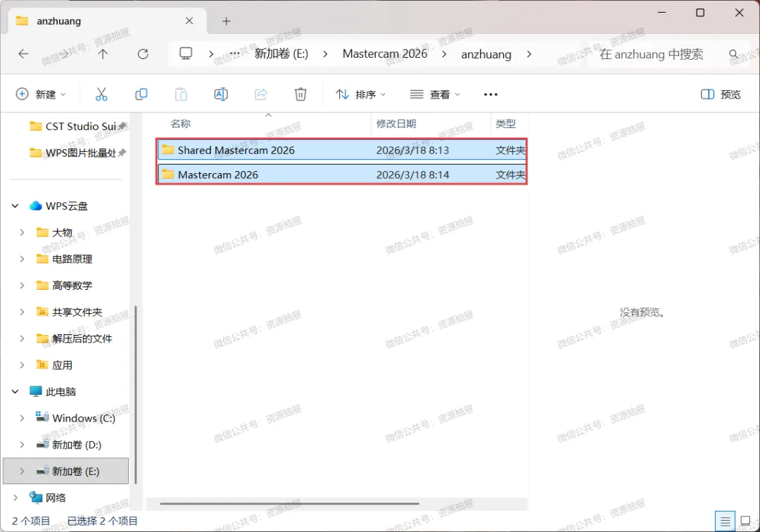760x532 pixels.
Task: Sort by the 名称 column header
Action: pos(180,124)
